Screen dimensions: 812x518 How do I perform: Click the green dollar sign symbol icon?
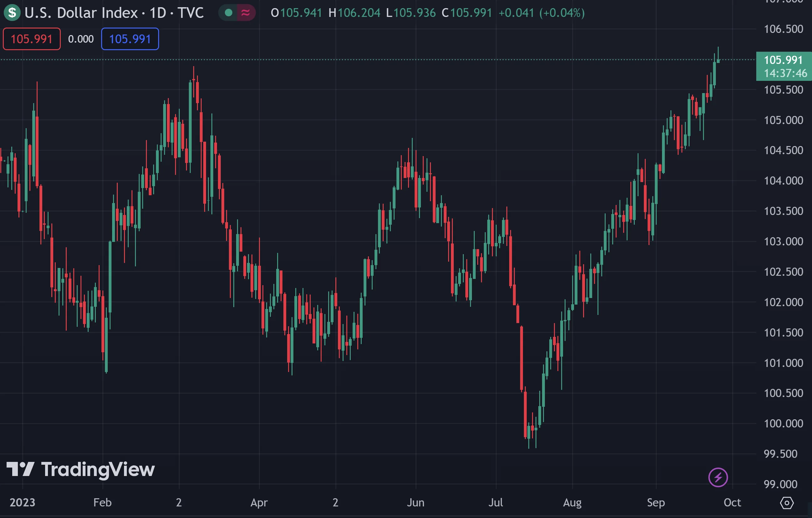pyautogui.click(x=12, y=13)
